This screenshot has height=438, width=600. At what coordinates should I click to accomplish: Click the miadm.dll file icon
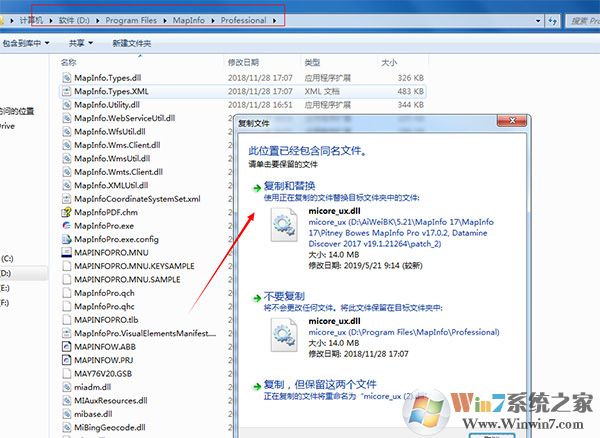point(67,387)
